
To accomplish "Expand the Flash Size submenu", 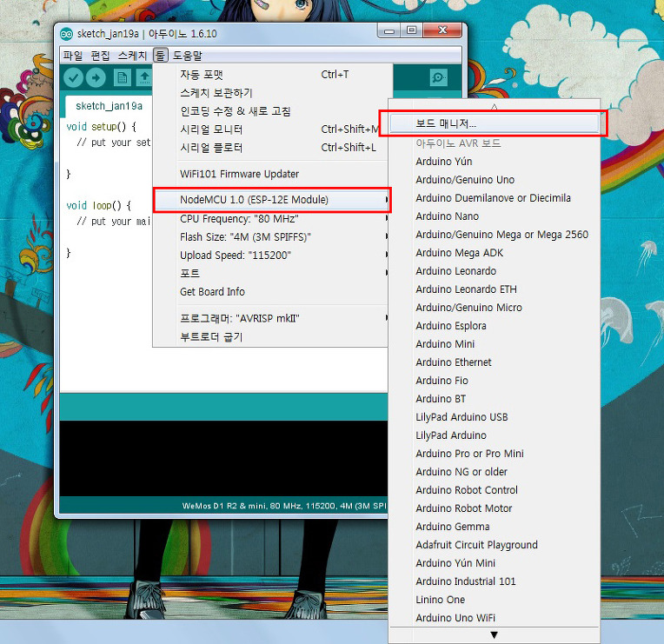I will click(x=270, y=237).
